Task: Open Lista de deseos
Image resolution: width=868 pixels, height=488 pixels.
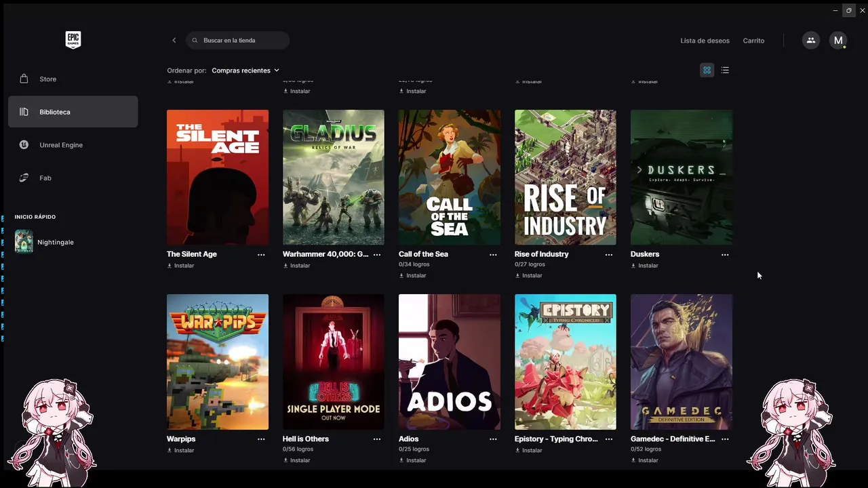Action: [x=705, y=41]
